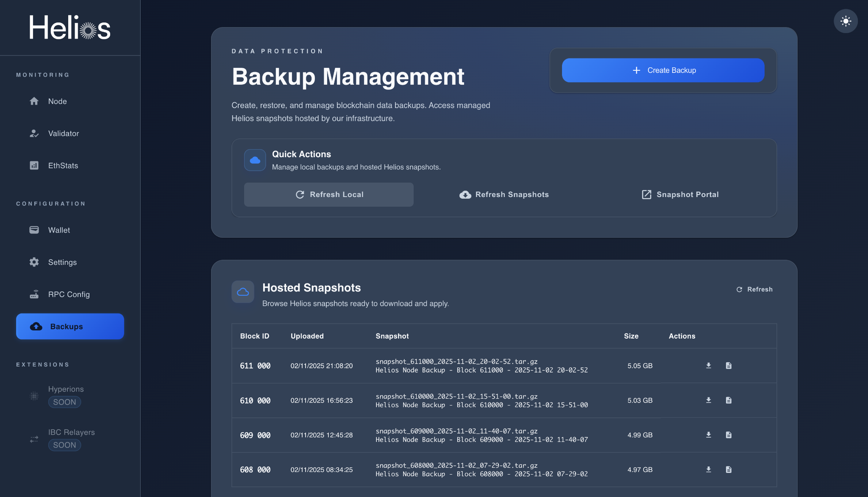The width and height of the screenshot is (868, 497).
Task: Toggle light mode with the sun button
Action: click(846, 21)
